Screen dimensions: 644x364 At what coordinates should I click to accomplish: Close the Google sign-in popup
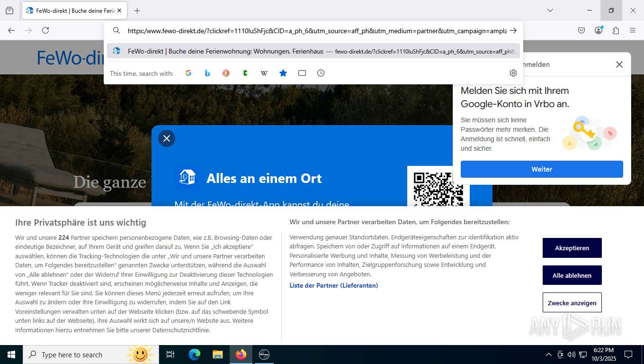click(619, 64)
